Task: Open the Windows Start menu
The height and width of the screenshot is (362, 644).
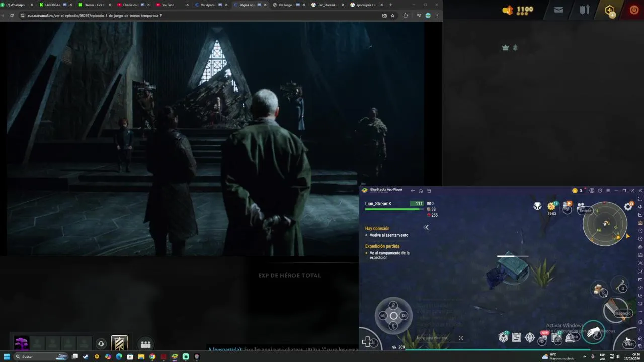Action: click(x=7, y=357)
